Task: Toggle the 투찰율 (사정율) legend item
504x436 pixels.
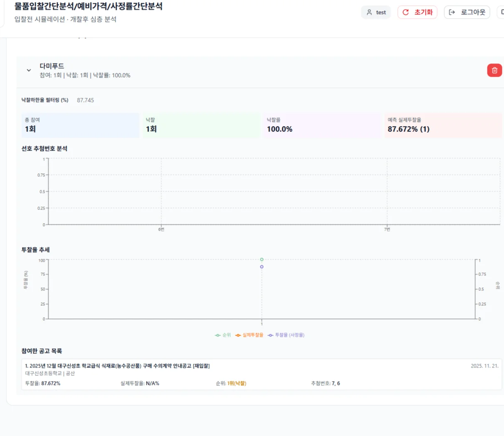Action: 288,335
